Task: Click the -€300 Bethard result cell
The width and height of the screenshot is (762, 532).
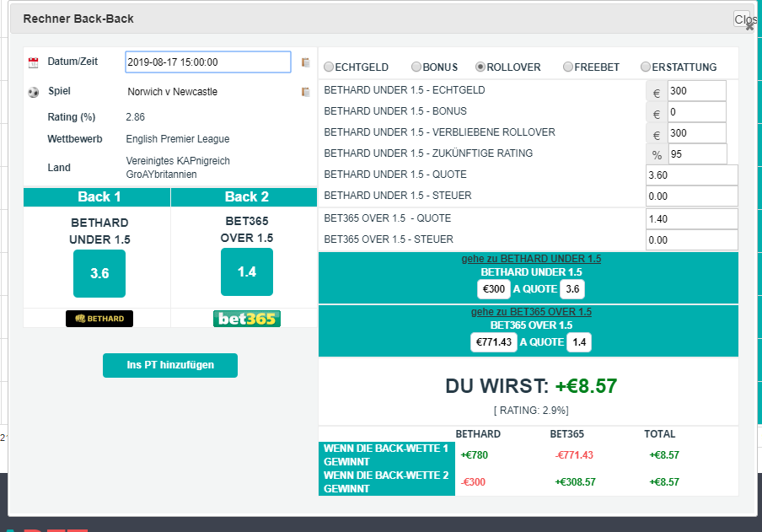Action: (473, 482)
